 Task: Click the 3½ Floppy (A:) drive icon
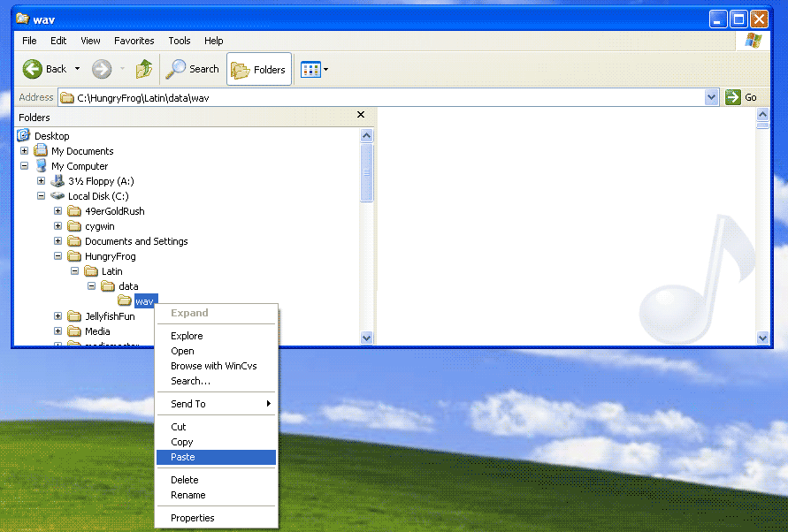(58, 180)
